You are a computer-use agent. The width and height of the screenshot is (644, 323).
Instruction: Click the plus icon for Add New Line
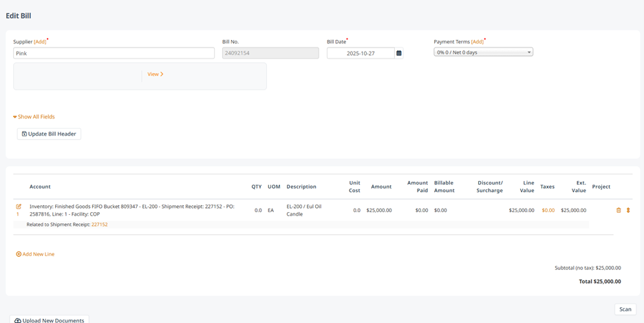[19, 254]
